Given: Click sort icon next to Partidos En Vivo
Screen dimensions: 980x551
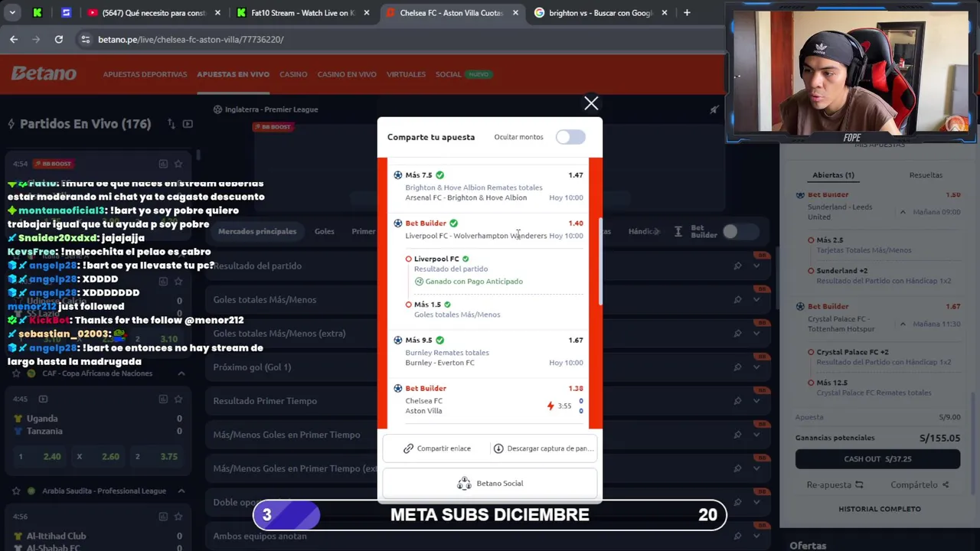Looking at the screenshot, I should pos(171,124).
